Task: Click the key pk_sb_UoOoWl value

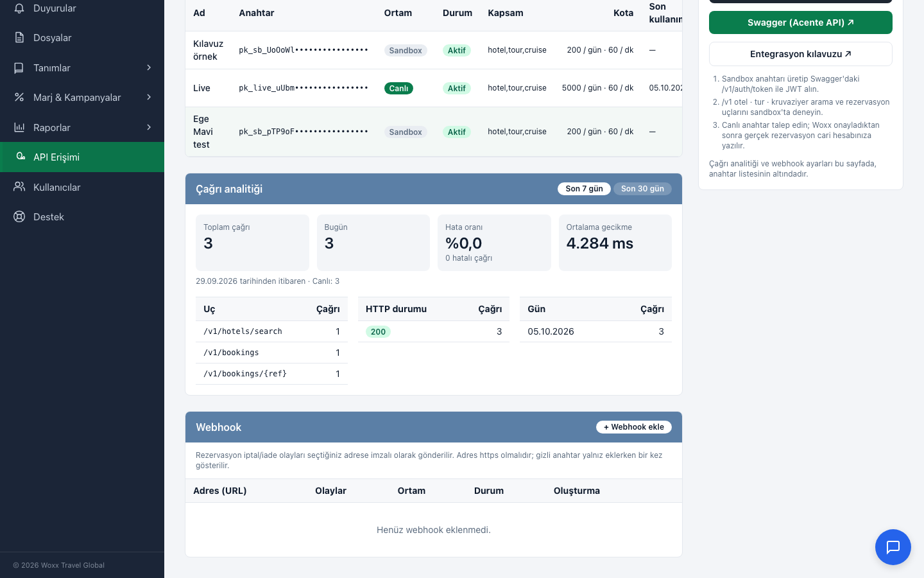Action: [304, 50]
